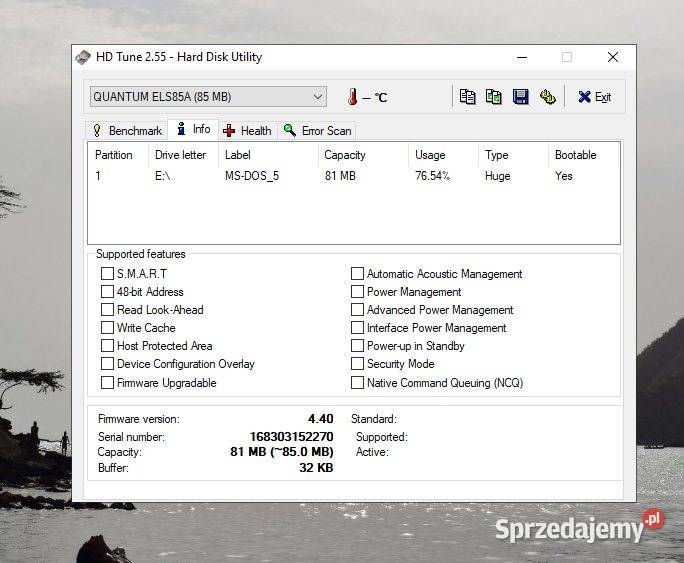Go to the Error Scan tab
Image resolution: width=684 pixels, height=563 pixels.
coord(317,130)
